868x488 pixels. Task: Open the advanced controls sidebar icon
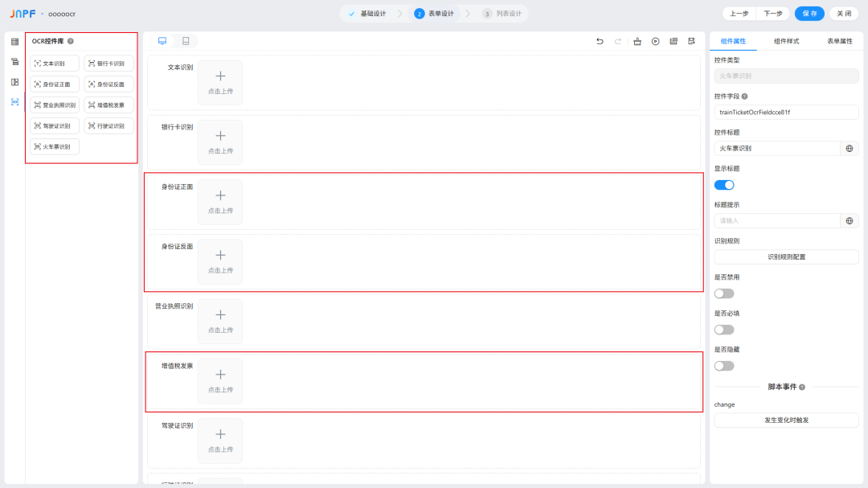click(x=15, y=61)
